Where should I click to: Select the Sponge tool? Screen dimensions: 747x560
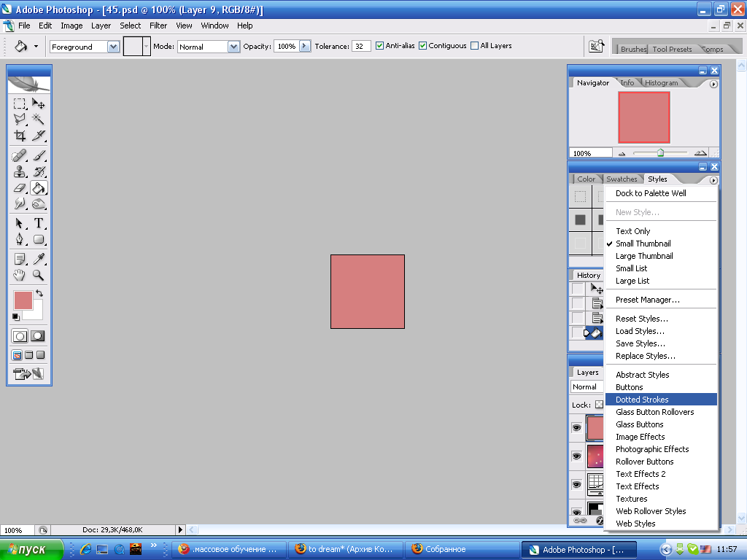[x=39, y=204]
